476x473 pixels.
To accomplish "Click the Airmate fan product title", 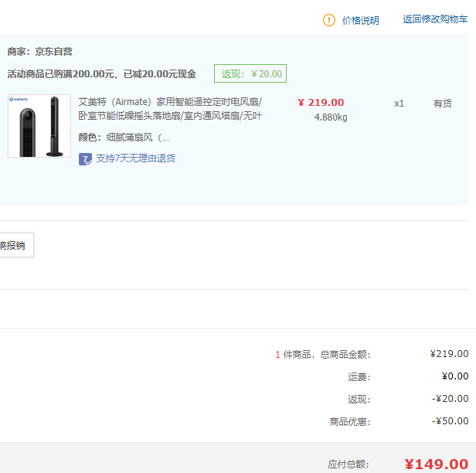I will (170, 109).
